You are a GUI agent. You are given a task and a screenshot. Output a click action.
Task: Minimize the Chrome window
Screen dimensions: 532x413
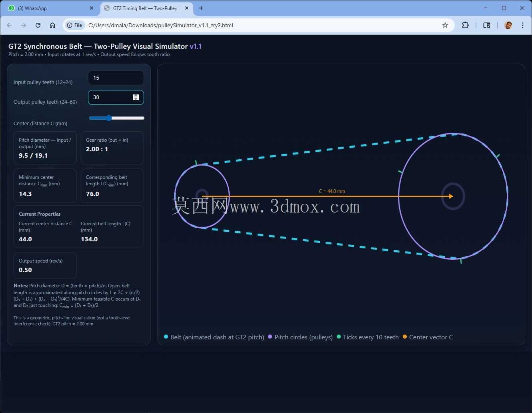[x=486, y=8]
